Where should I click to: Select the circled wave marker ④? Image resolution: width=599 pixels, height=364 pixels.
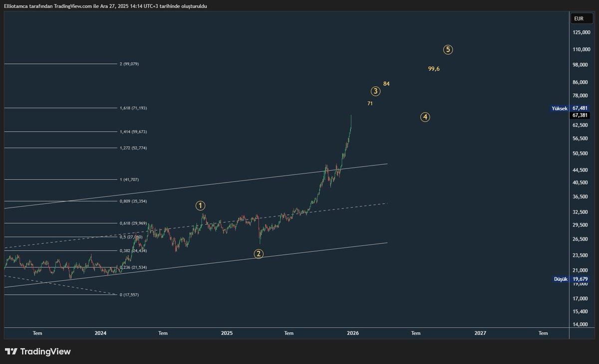pyautogui.click(x=425, y=117)
